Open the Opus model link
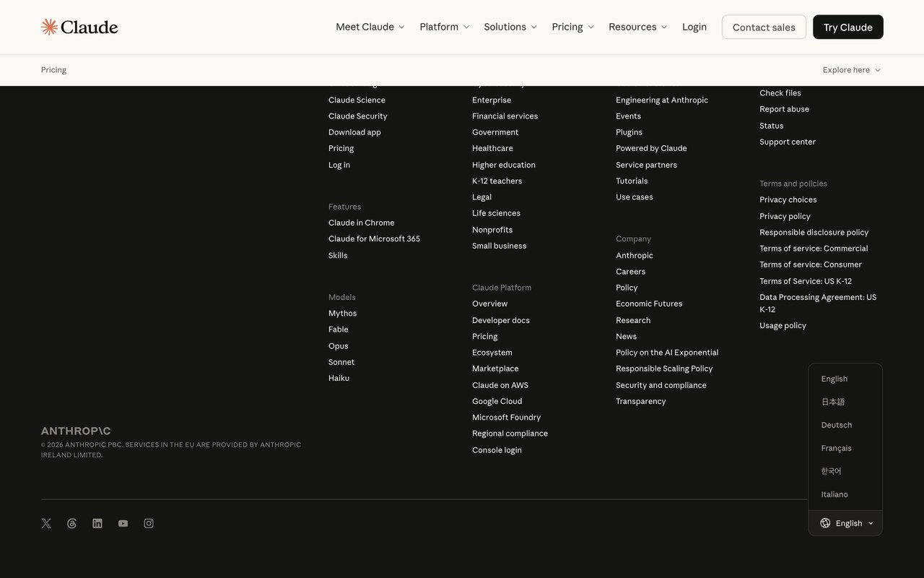This screenshot has height=578, width=924. [x=339, y=345]
